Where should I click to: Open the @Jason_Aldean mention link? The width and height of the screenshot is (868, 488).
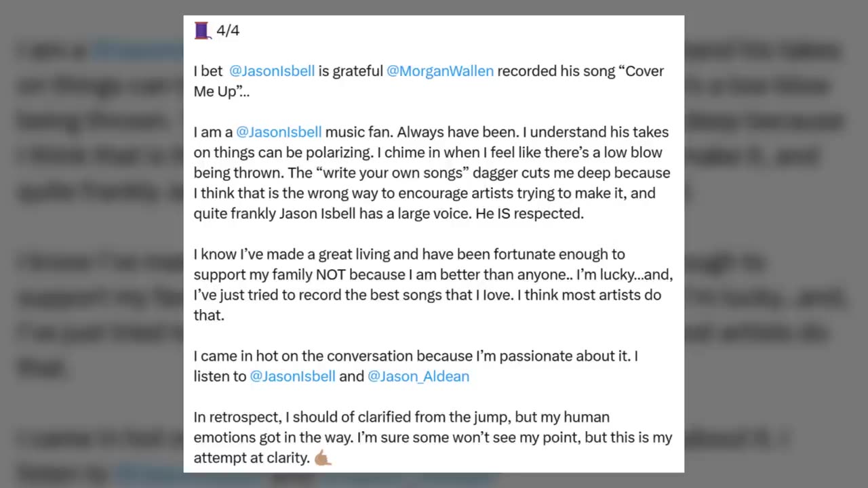pyautogui.click(x=418, y=376)
